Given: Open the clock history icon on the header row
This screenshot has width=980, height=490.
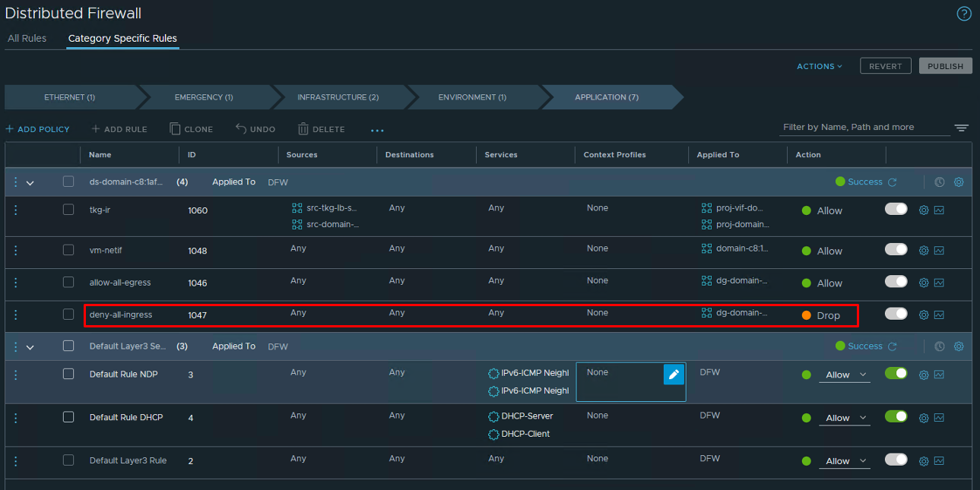Looking at the screenshot, I should (939, 182).
